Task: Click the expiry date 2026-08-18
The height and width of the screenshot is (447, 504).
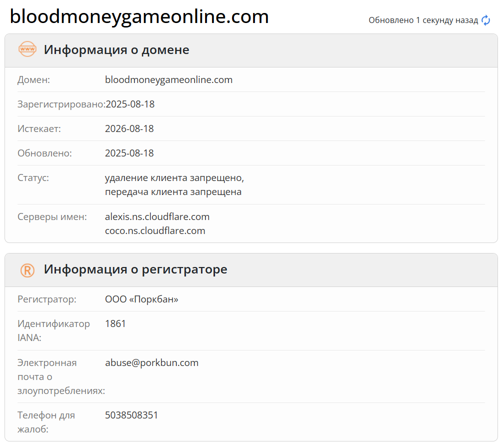Action: tap(129, 128)
